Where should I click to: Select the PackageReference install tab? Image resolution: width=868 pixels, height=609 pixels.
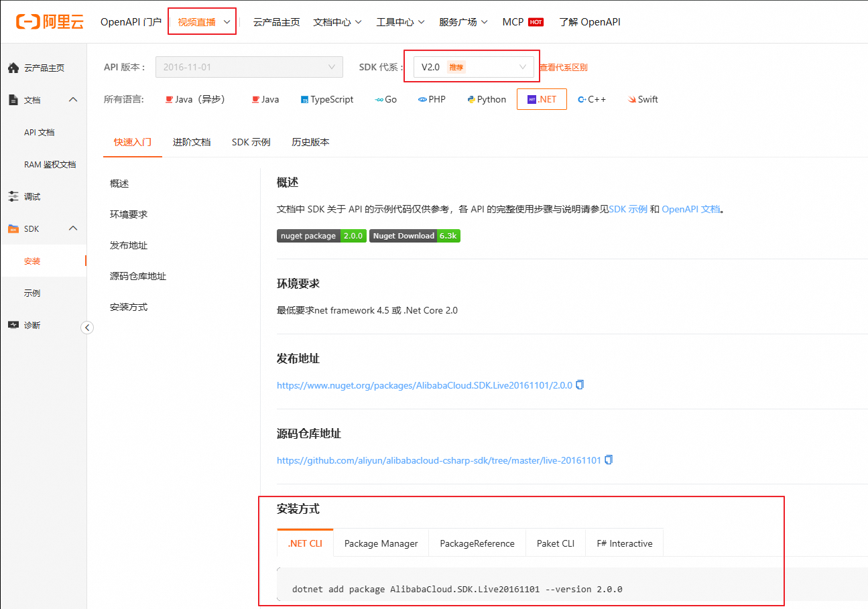click(x=477, y=543)
